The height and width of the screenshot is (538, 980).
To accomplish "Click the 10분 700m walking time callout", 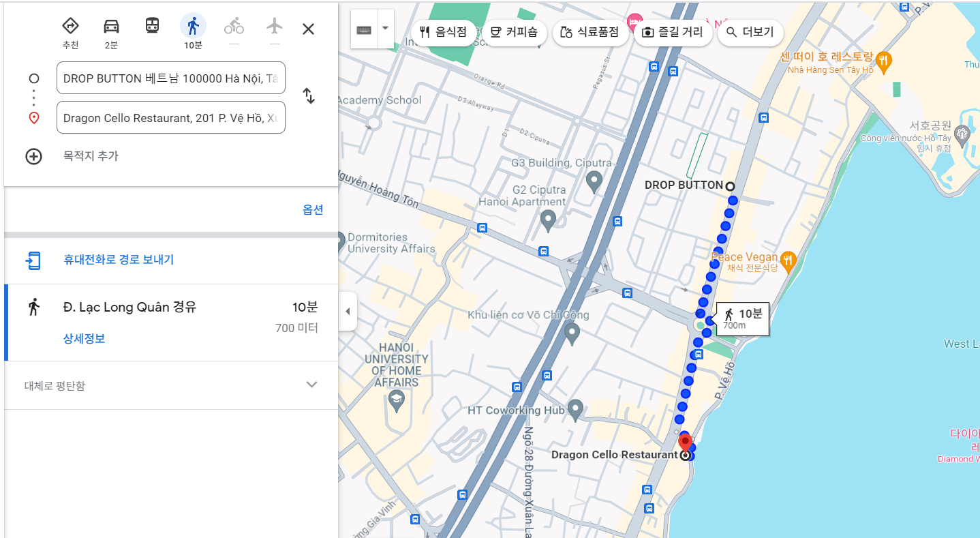I will pos(744,318).
